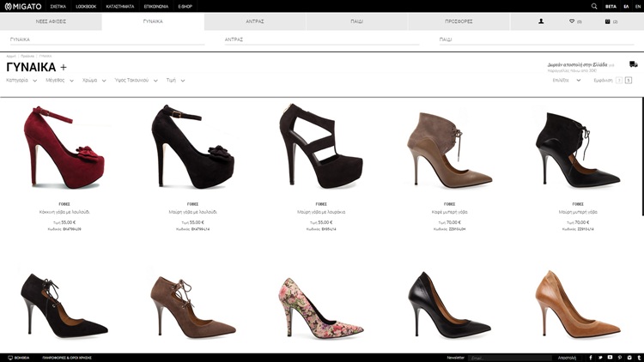Open the LOOKBOOK menu item
The width and height of the screenshot is (644, 362).
pos(86,6)
